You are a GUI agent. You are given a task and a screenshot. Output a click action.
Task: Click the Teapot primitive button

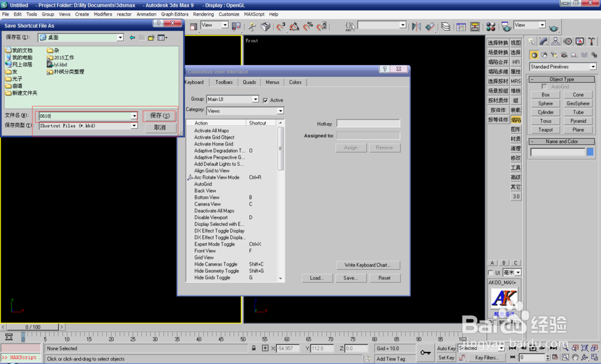pos(546,130)
